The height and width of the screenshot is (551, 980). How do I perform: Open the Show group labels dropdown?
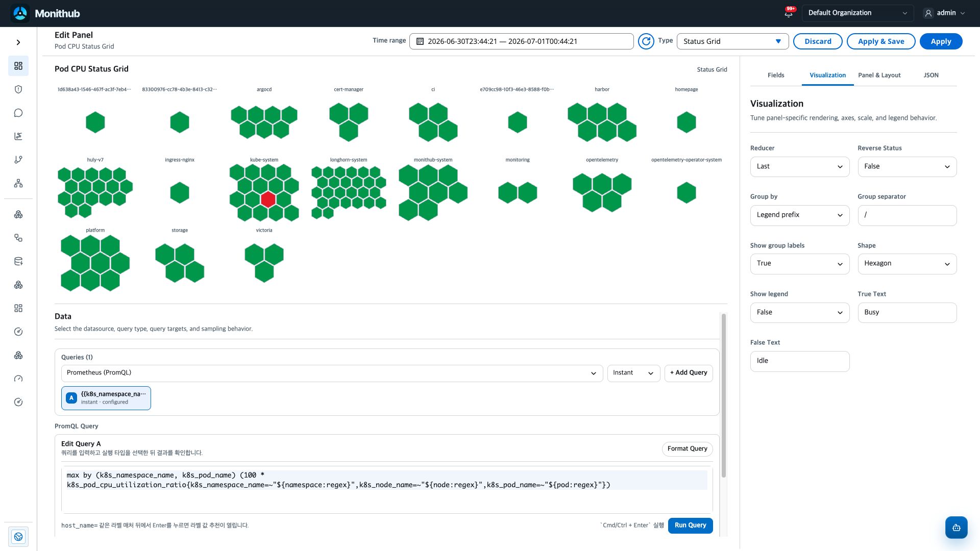(800, 264)
